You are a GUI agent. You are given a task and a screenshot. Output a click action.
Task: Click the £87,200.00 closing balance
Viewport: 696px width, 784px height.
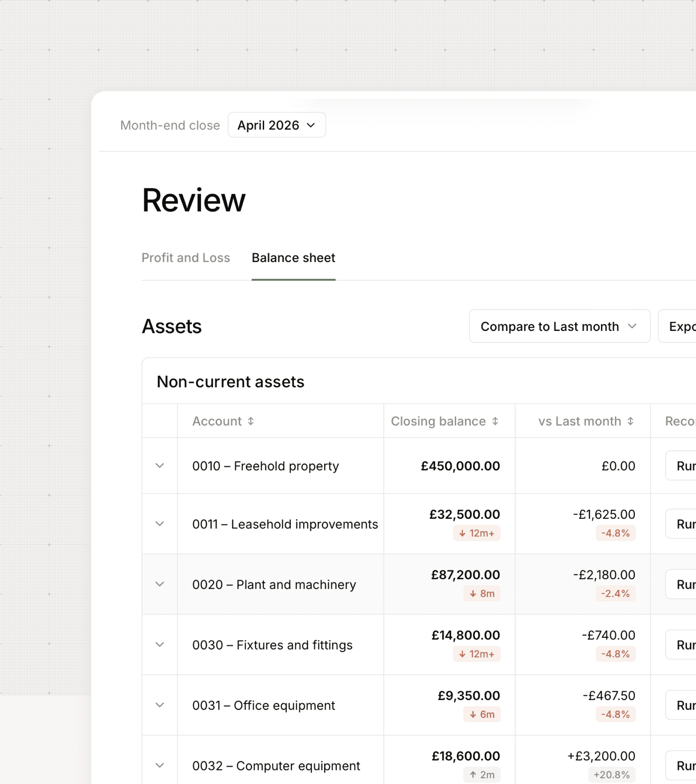466,574
